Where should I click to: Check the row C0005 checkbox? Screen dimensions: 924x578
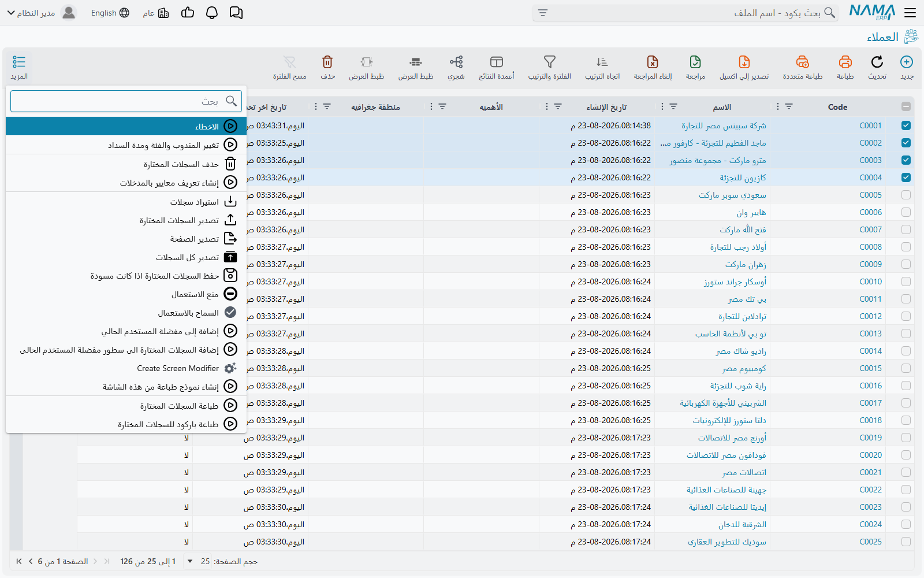coord(906,195)
